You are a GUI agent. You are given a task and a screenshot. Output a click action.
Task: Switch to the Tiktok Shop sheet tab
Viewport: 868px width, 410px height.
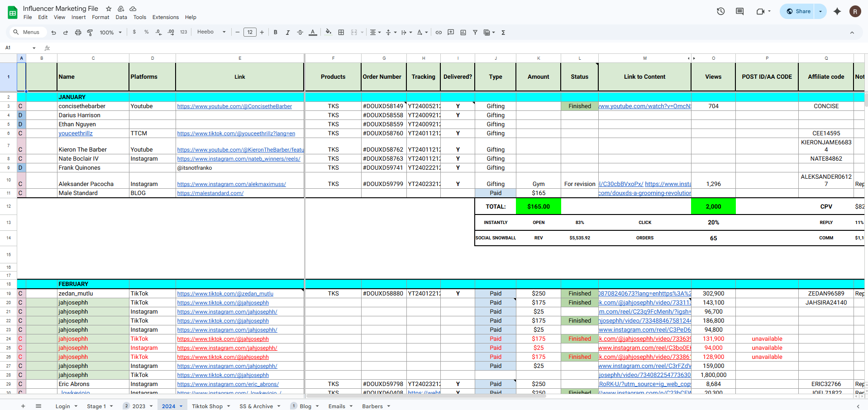click(207, 406)
